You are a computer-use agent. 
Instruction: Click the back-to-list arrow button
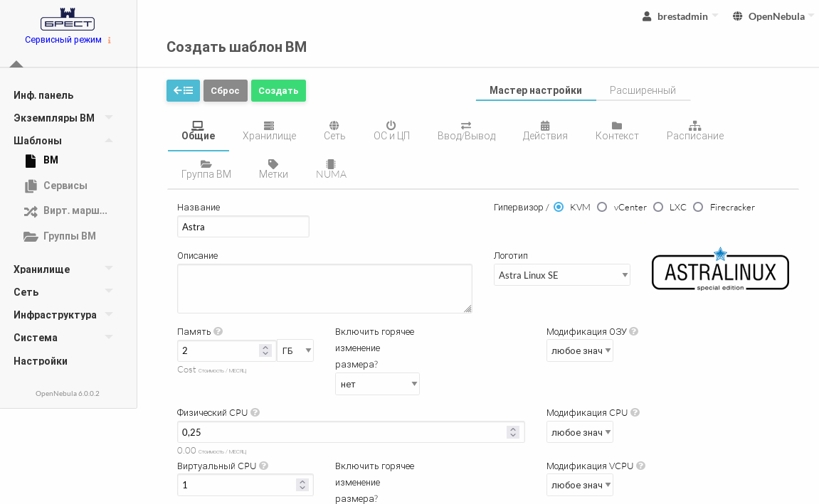[183, 90]
